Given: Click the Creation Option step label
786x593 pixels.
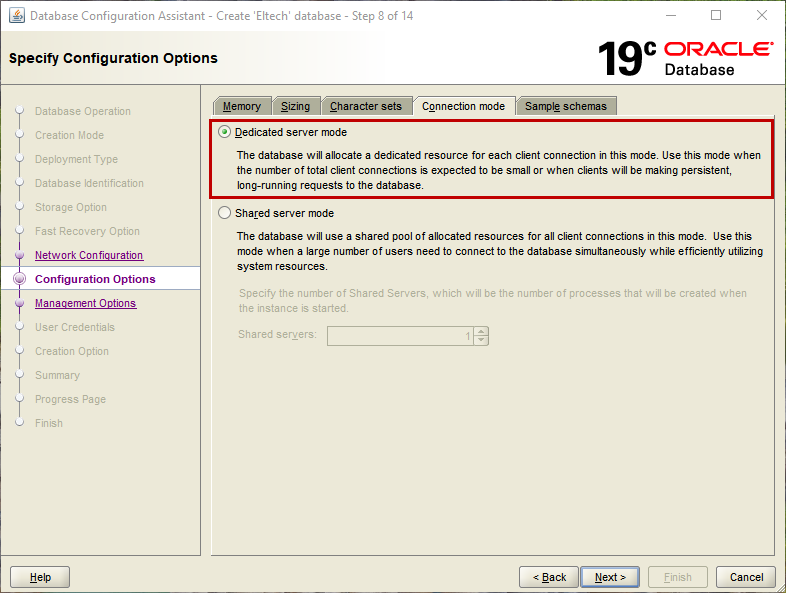Looking at the screenshot, I should pyautogui.click(x=72, y=351).
